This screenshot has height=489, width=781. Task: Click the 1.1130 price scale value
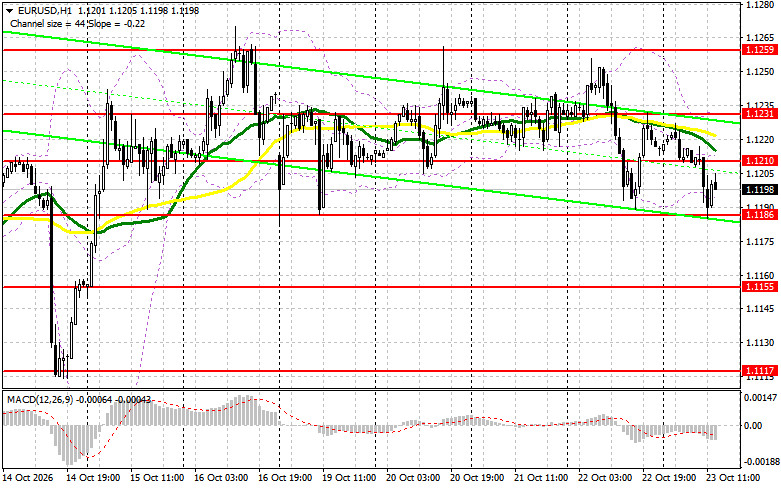(759, 343)
